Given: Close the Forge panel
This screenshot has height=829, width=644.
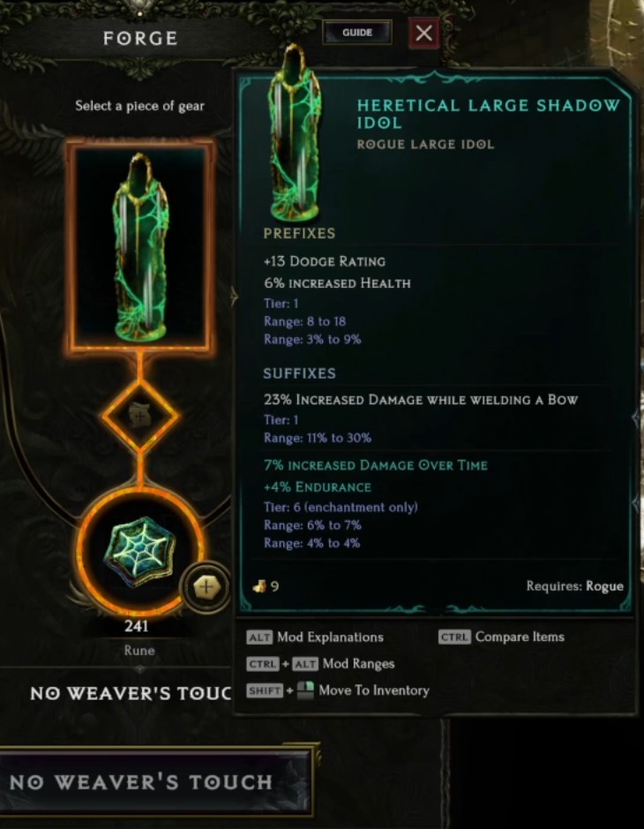Looking at the screenshot, I should click(x=423, y=34).
